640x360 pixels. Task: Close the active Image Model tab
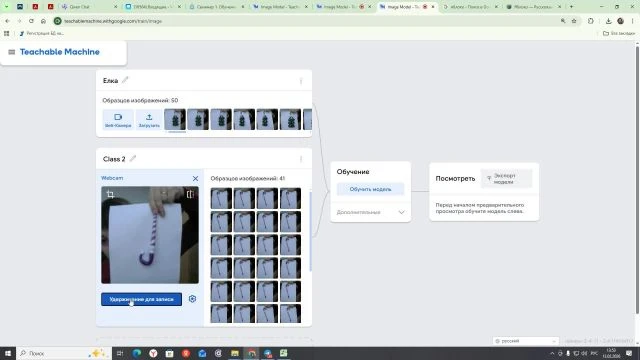[x=433, y=7]
